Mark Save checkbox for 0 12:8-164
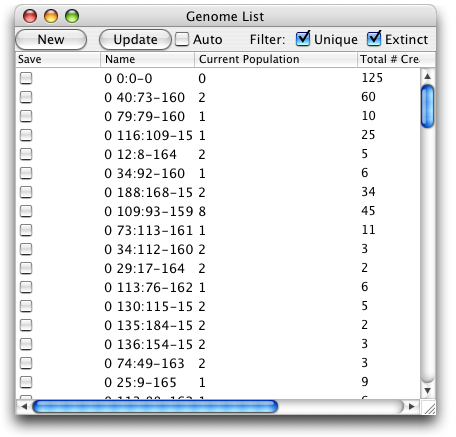The width and height of the screenshot is (456, 437). tap(26, 154)
